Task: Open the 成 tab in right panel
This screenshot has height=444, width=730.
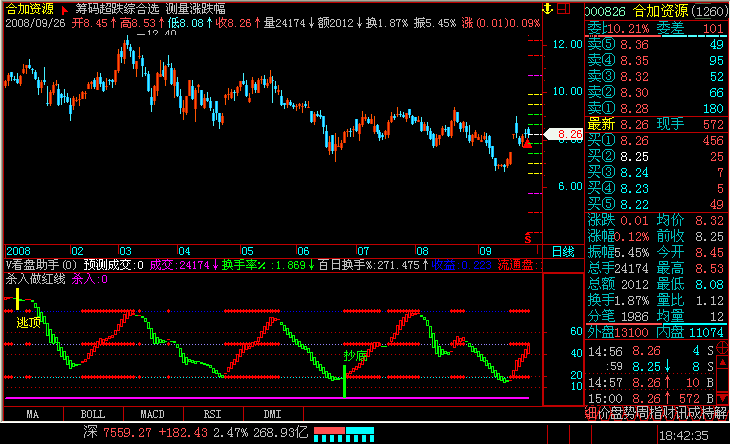Action: pos(695,413)
